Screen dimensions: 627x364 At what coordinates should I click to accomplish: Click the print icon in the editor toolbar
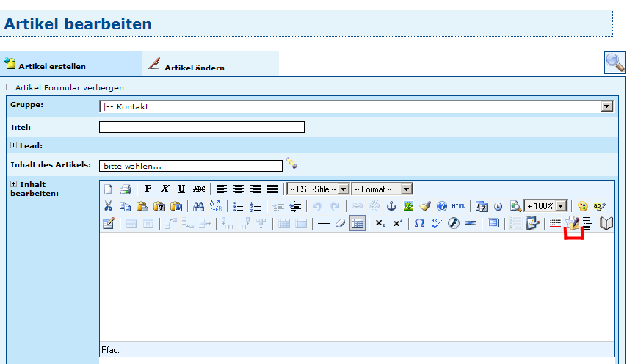tap(126, 189)
